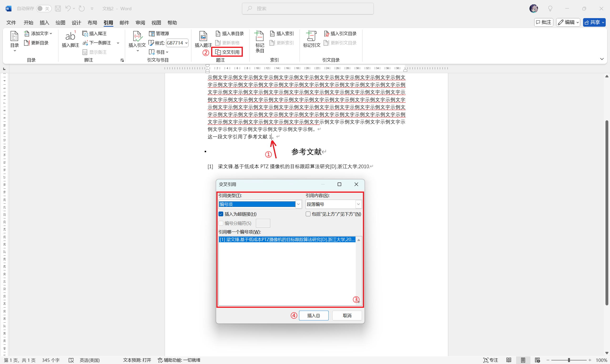Switch to the 邮件 ribbon tab
The image size is (610, 364).
[124, 22]
